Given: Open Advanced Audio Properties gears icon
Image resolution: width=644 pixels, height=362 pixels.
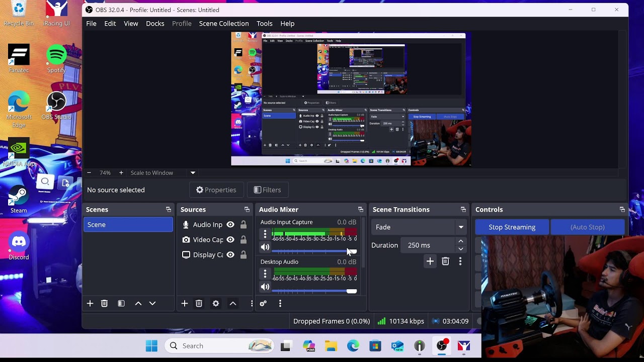Looking at the screenshot, I should (x=263, y=304).
